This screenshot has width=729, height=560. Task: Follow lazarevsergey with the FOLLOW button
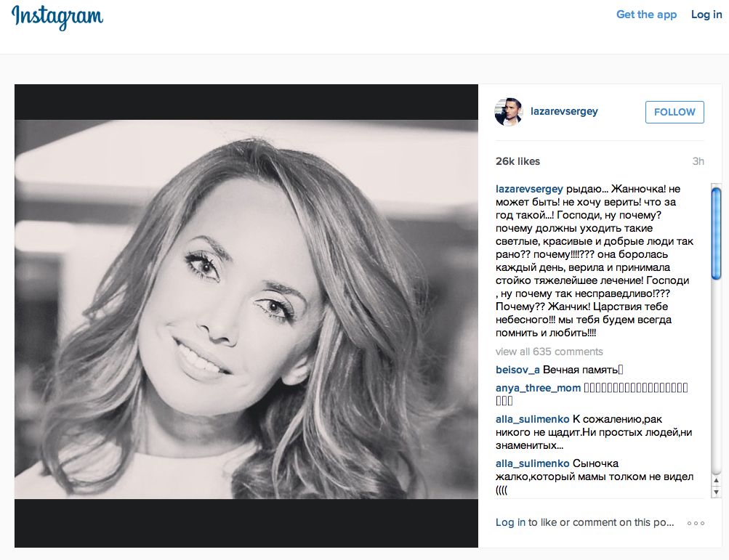pos(674,112)
